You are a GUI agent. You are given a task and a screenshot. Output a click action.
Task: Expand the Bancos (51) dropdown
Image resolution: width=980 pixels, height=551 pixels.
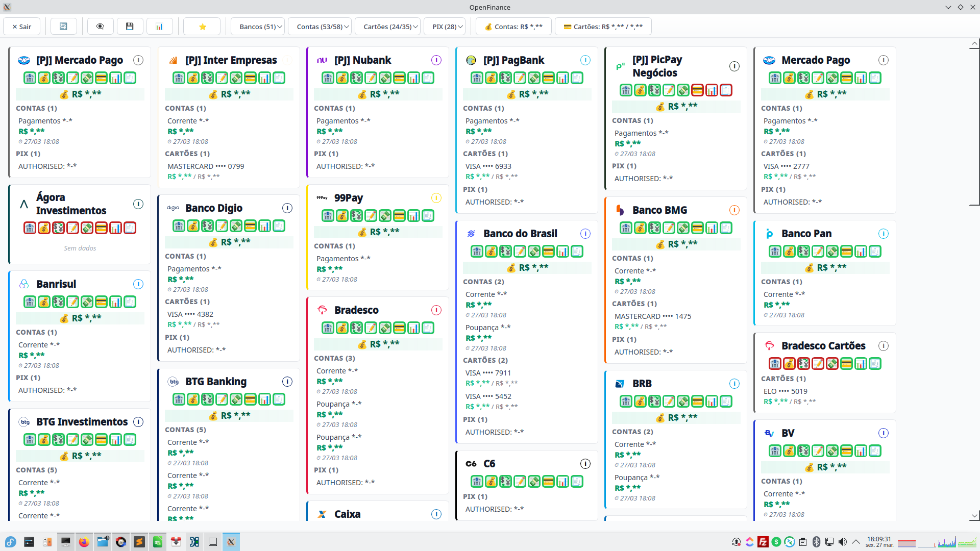(x=257, y=27)
